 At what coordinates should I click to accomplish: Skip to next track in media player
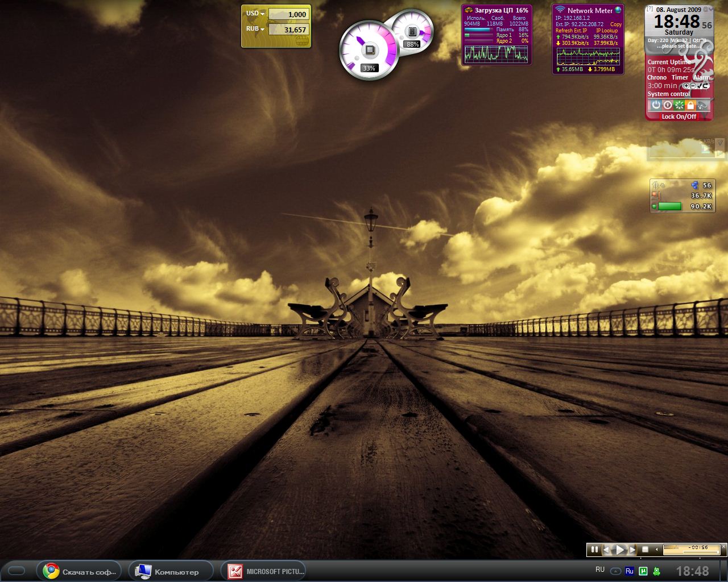tap(632, 550)
